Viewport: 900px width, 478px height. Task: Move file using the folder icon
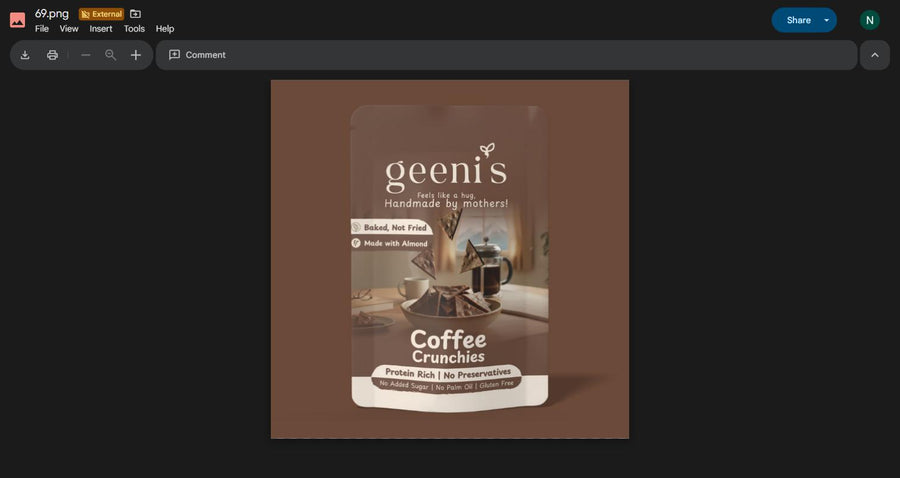click(135, 14)
